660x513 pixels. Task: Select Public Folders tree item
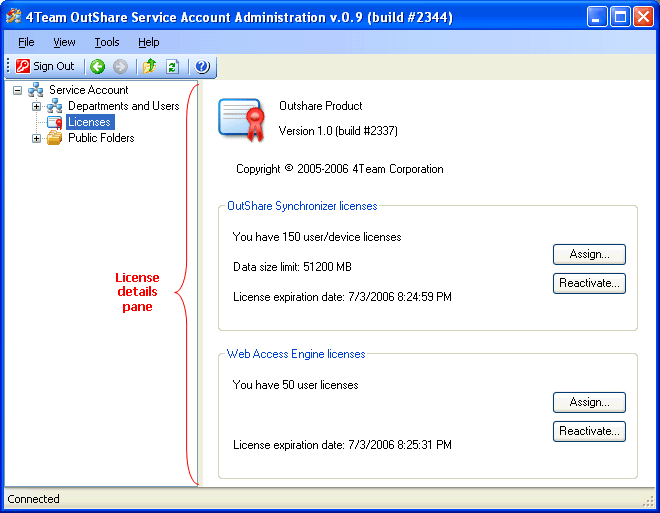click(101, 138)
